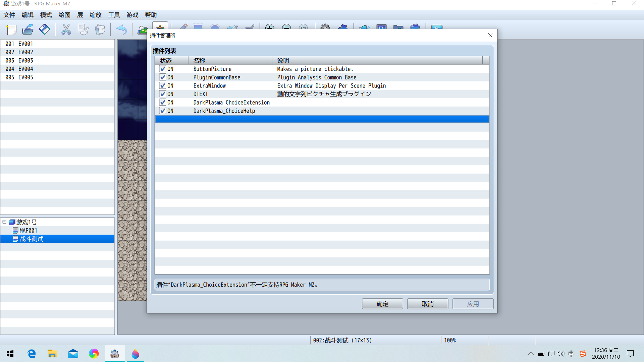The width and height of the screenshot is (644, 362).
Task: Select event 001 EV001 in list
Action: pos(57,44)
